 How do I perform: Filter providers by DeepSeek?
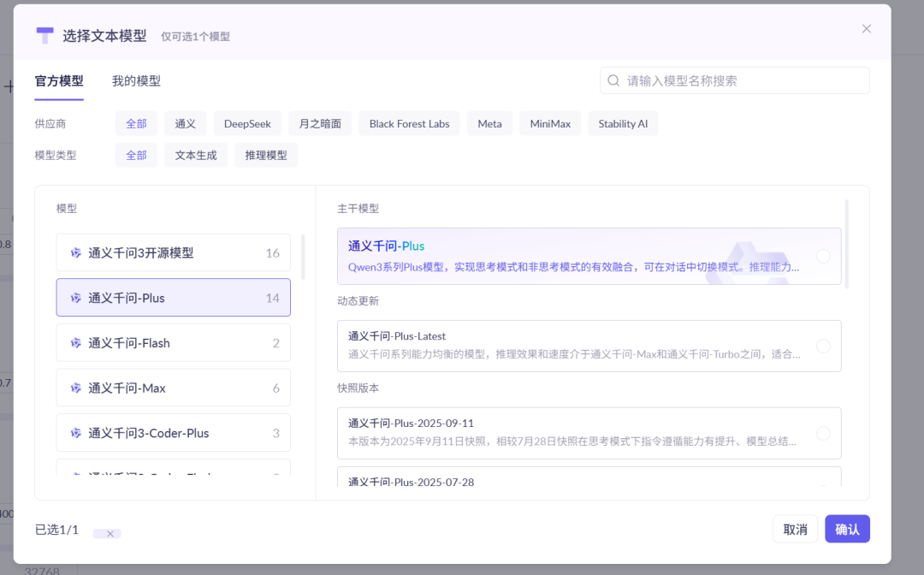[247, 123]
